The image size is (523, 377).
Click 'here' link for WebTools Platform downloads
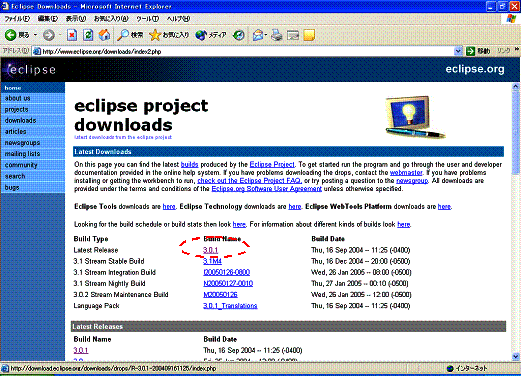point(444,207)
